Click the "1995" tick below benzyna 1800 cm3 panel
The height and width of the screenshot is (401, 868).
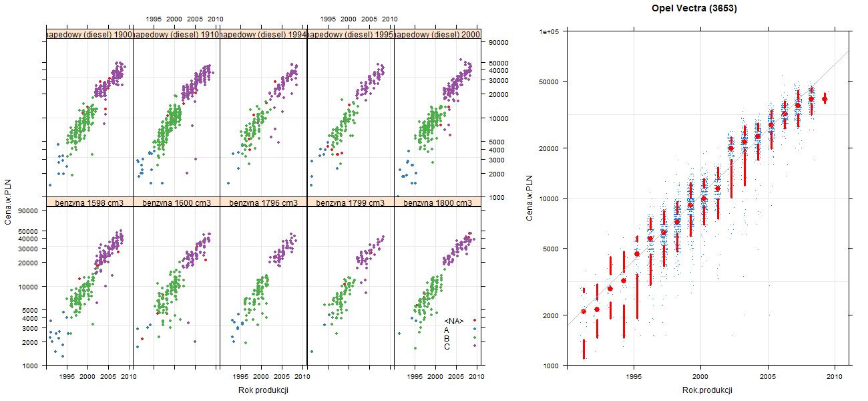click(415, 377)
